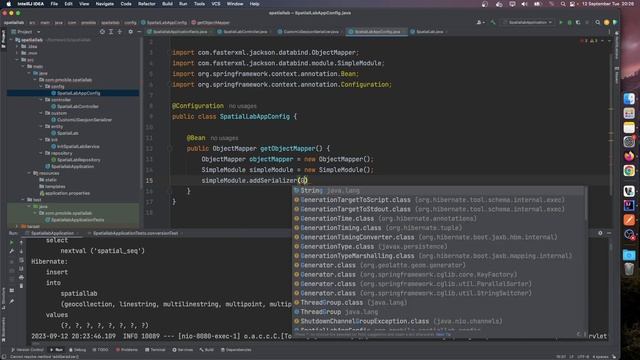Click the getObjectMapper breadcrumb
This screenshot has height=360, width=640.
click(211, 22)
